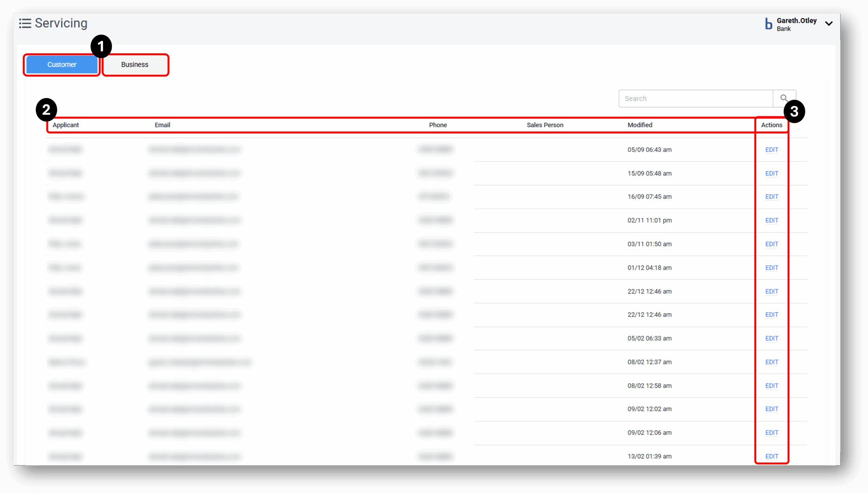
Task: Edit the record modified 02/11 11:01 pm
Action: 771,220
